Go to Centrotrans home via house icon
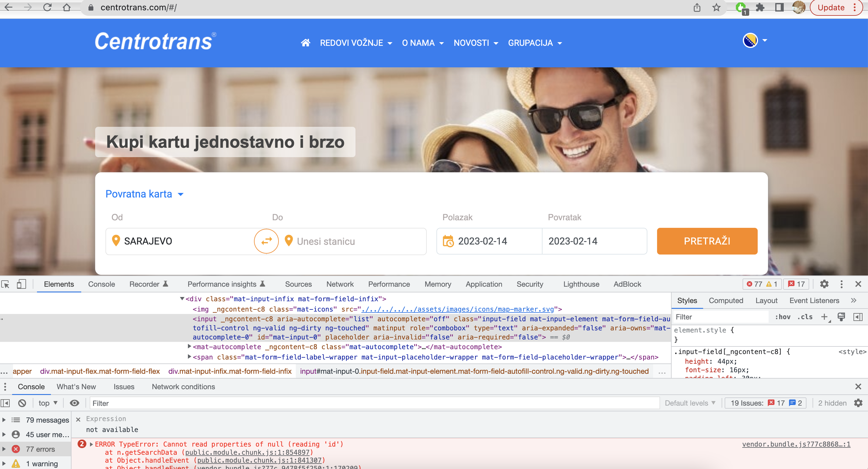The width and height of the screenshot is (868, 469). pos(305,43)
